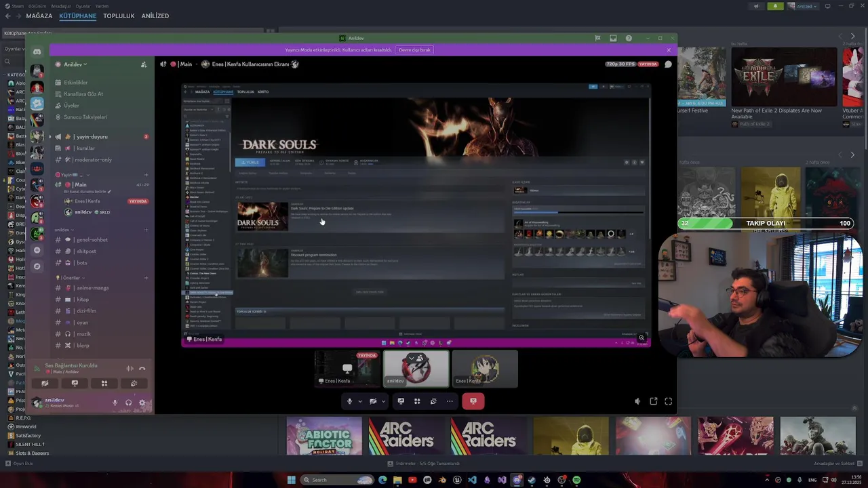The image size is (868, 488).
Task: Open noise suppression waveform icon
Action: [x=130, y=369]
